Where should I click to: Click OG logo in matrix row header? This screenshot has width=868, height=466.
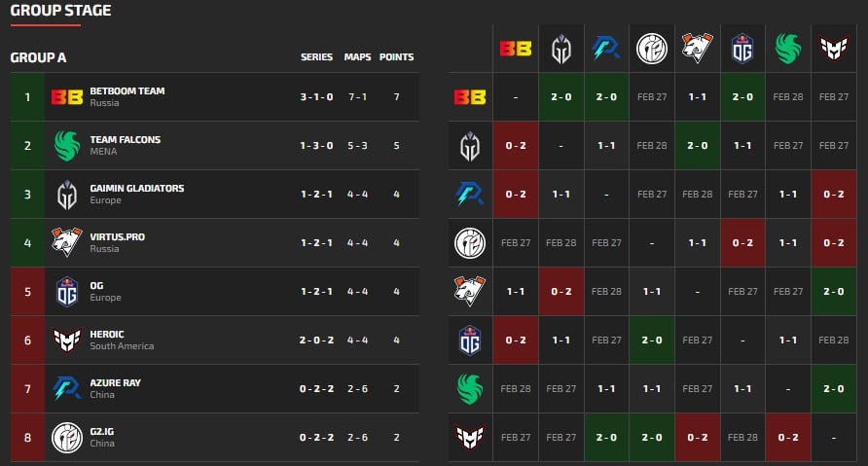click(470, 341)
